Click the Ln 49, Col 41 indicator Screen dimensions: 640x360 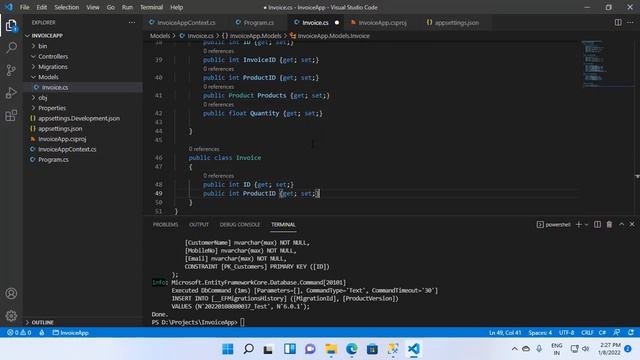click(505, 333)
